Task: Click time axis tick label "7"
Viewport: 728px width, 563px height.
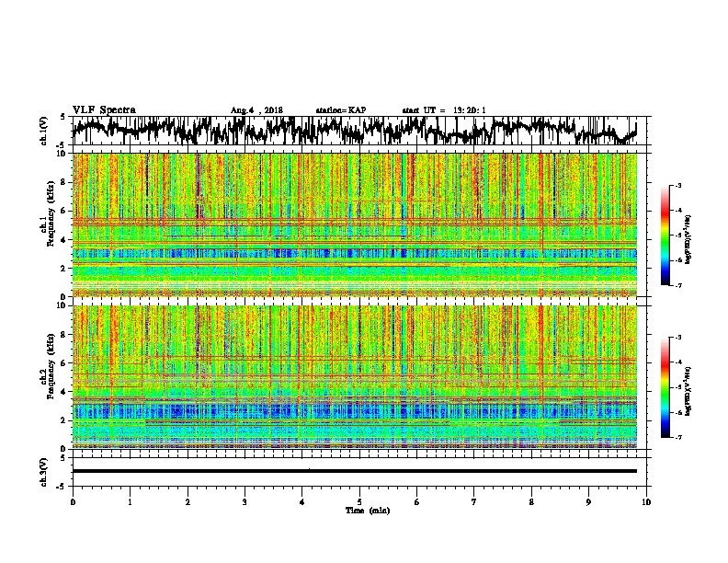Action: 474,502
